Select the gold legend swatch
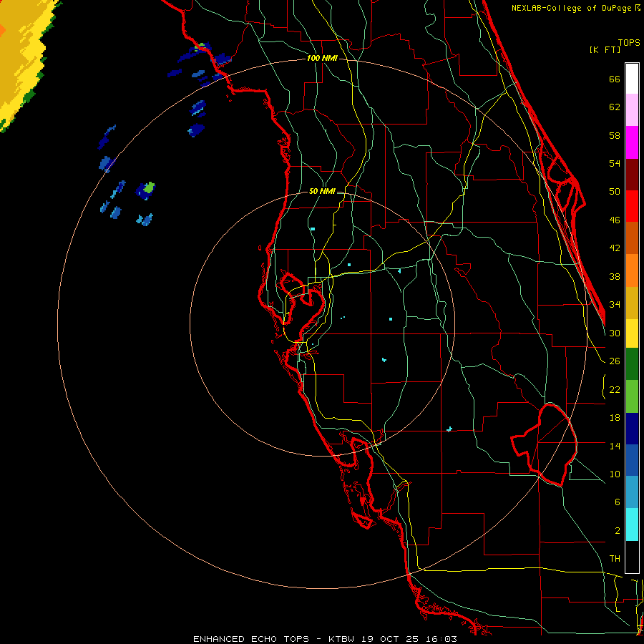This screenshot has width=644, height=644. click(x=632, y=303)
